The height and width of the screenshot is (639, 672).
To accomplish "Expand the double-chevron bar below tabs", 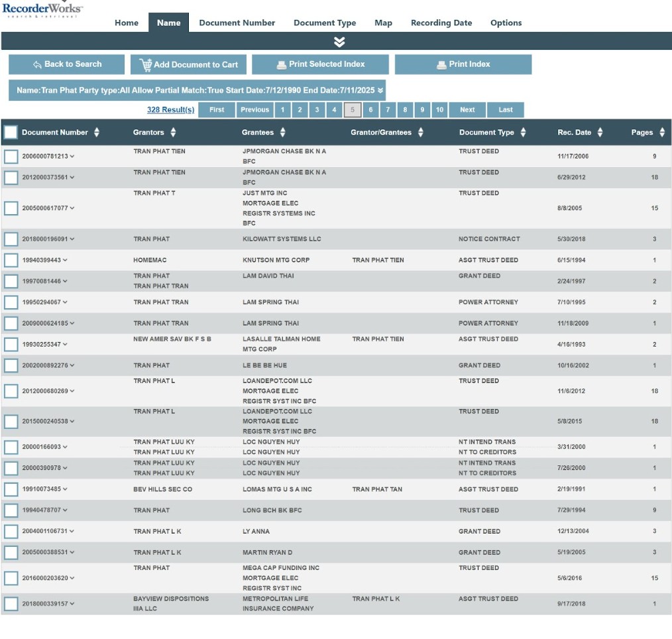I will pos(339,42).
